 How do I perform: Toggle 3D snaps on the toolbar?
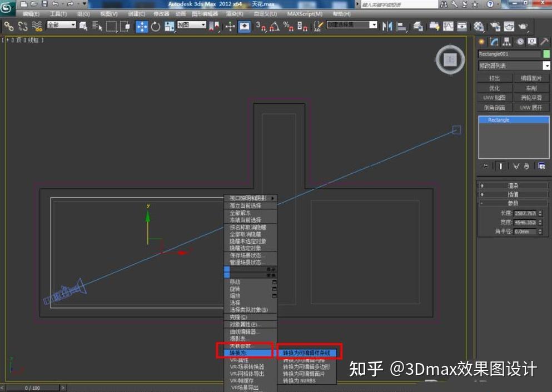click(260, 26)
